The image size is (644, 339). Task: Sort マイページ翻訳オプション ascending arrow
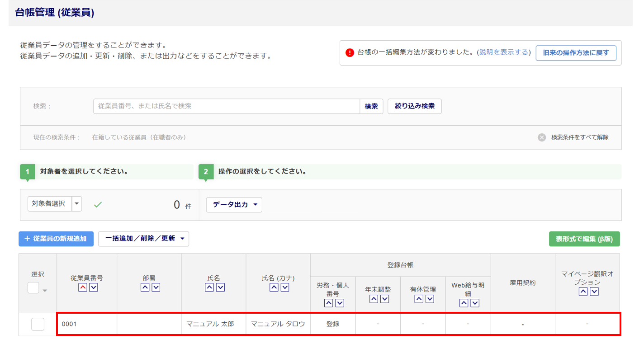click(x=583, y=292)
